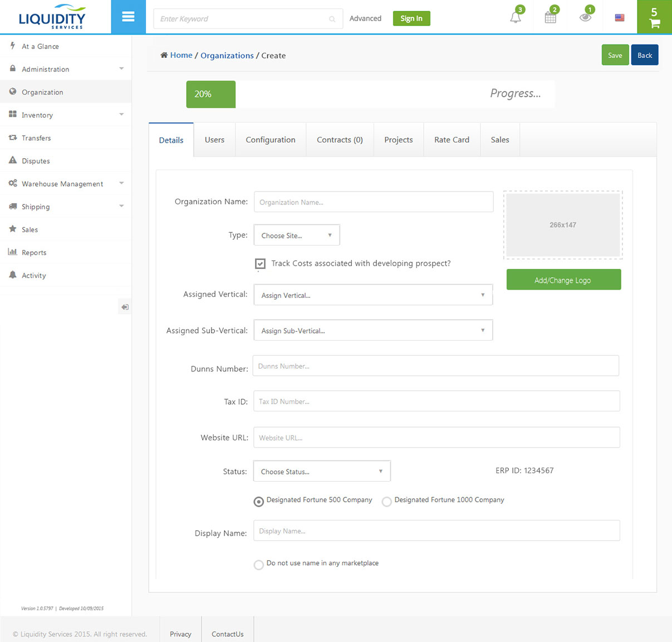
Task: Click the 20% progress bar
Action: pos(210,94)
